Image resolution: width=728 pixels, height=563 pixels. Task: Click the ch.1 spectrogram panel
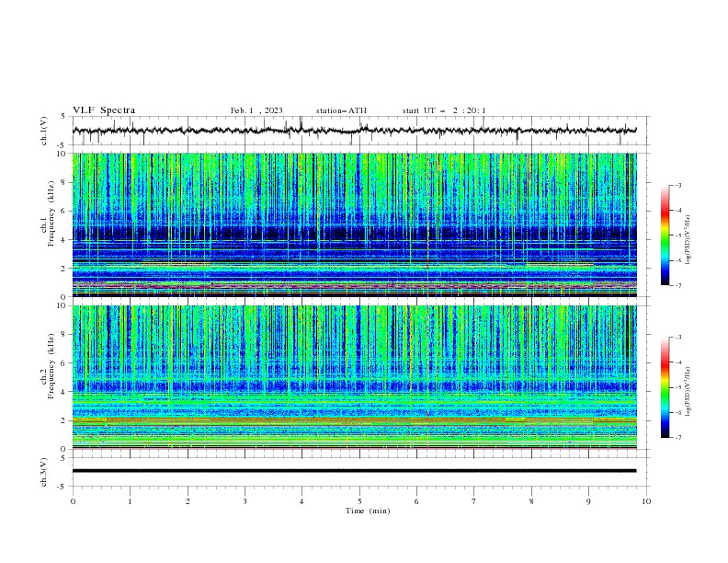pyautogui.click(x=354, y=224)
